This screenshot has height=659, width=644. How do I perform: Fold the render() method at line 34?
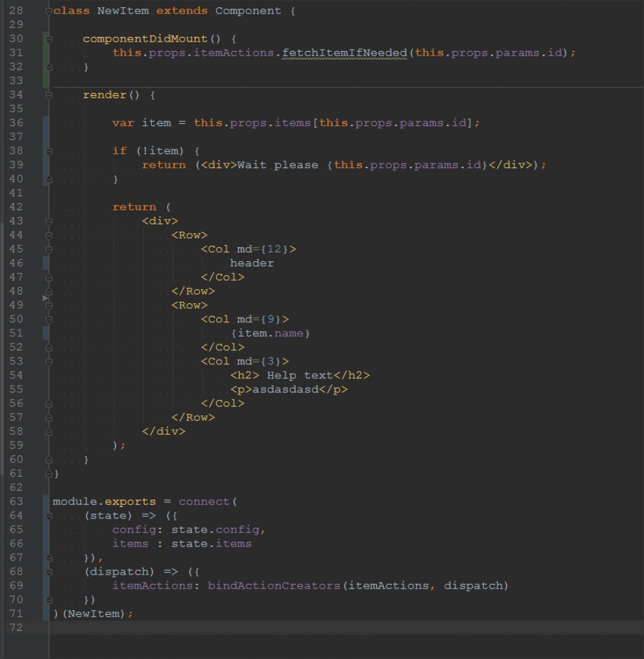[49, 95]
